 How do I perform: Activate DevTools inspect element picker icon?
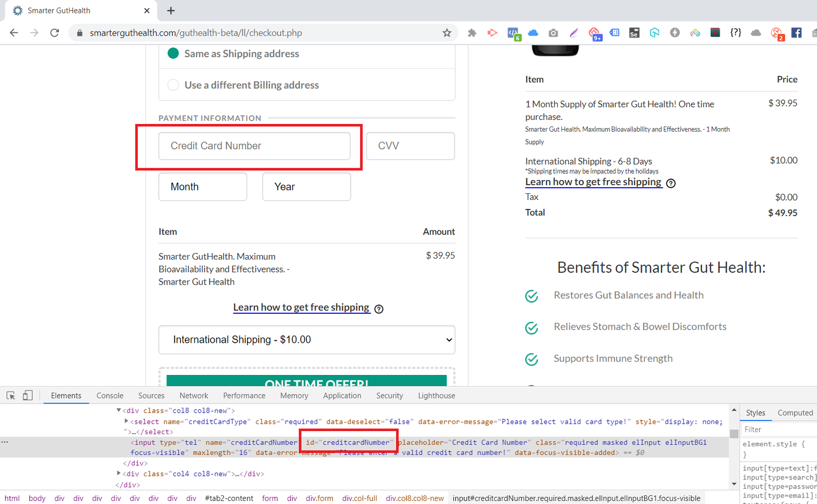[x=11, y=395]
